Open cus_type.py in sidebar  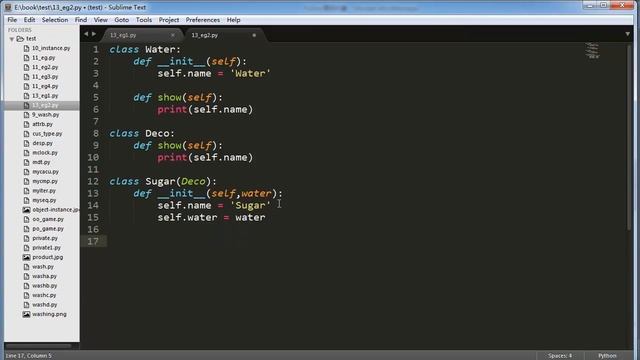[x=47, y=134]
